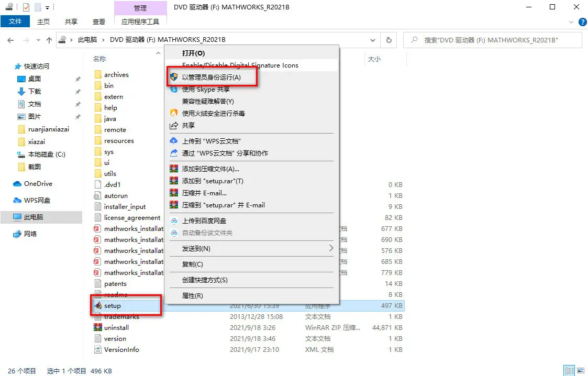Open the 应用程序工具 ribbon tab
The image size is (588, 376).
click(140, 22)
